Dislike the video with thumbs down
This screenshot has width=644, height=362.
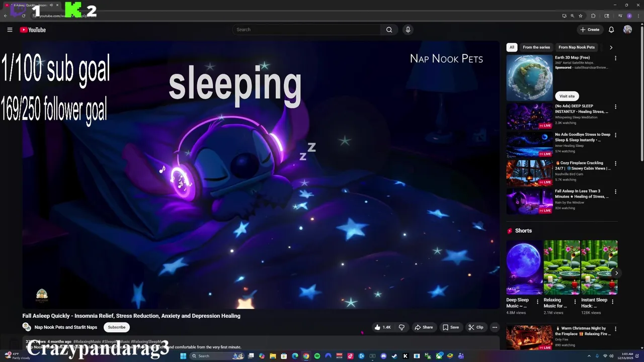click(x=401, y=327)
